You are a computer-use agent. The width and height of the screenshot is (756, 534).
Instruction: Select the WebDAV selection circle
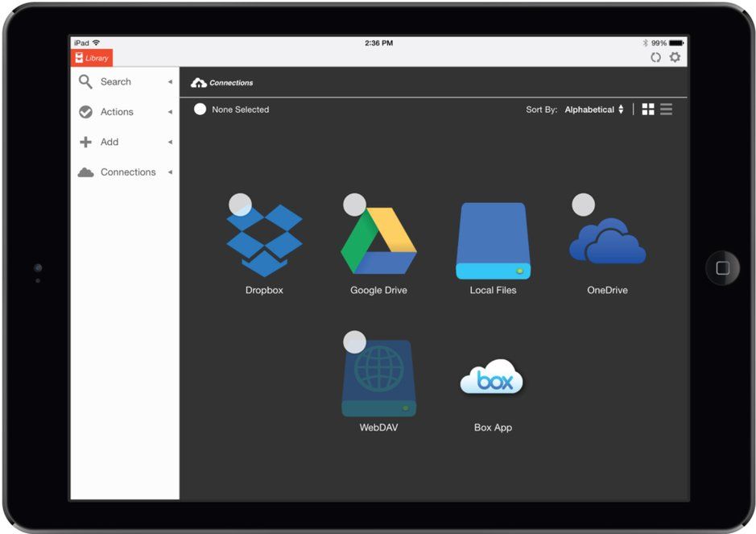pos(354,342)
